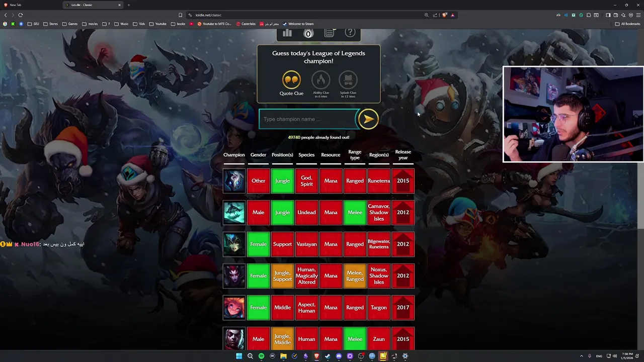Viewport: 644px width, 362px height.
Task: Click the 'Human, Magically Altered' species cell
Action: 306,276
